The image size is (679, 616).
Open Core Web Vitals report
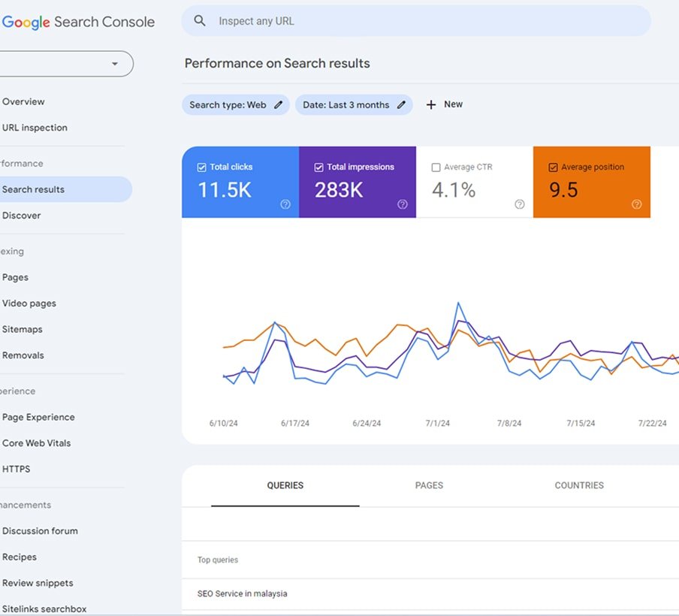tap(36, 443)
